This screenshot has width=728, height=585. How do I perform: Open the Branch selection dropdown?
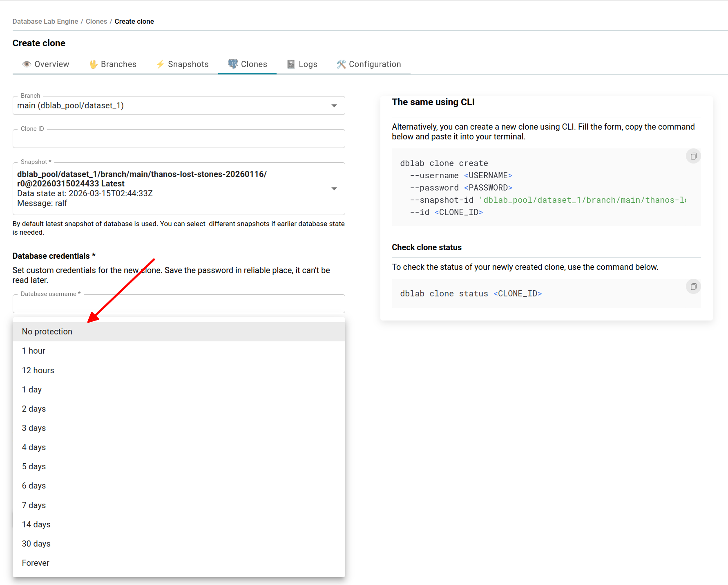[x=334, y=105]
